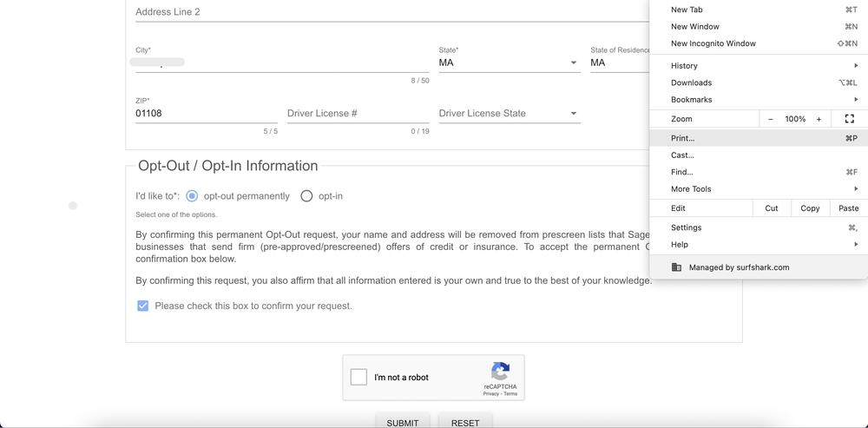
Task: Expand the More Tools submenu
Action: point(759,188)
